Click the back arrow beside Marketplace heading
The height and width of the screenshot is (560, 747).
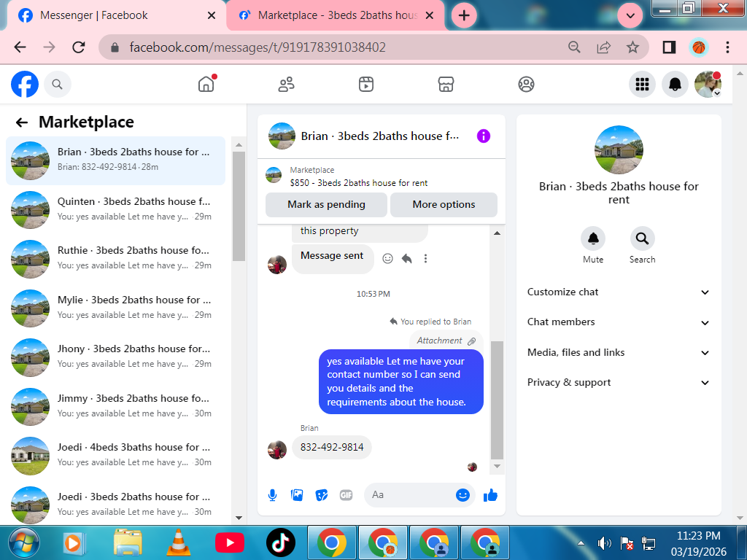(x=22, y=122)
